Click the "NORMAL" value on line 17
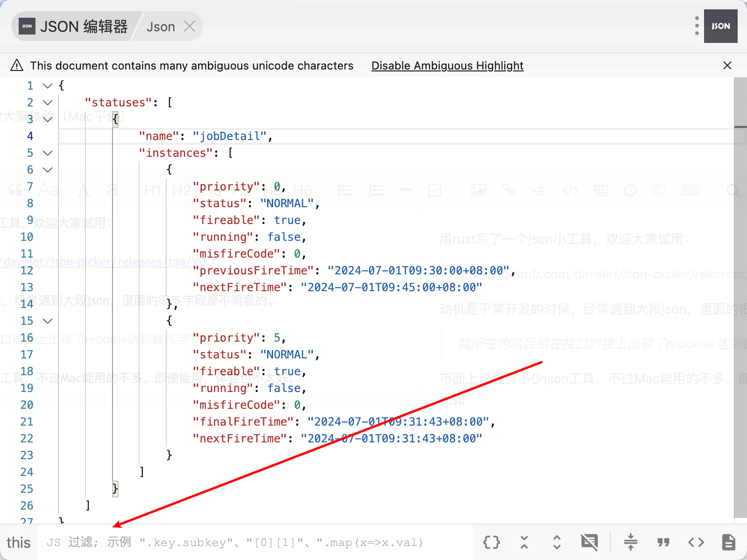Screen dimensions: 747x560 pos(287,355)
